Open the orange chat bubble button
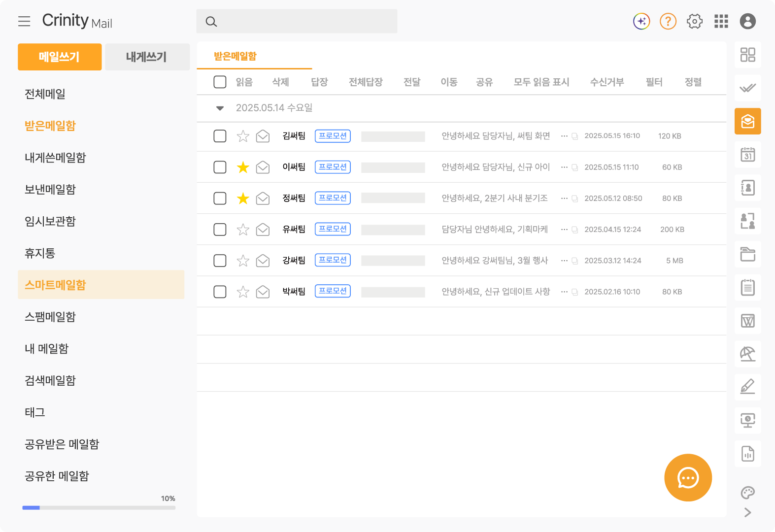 coord(688,478)
